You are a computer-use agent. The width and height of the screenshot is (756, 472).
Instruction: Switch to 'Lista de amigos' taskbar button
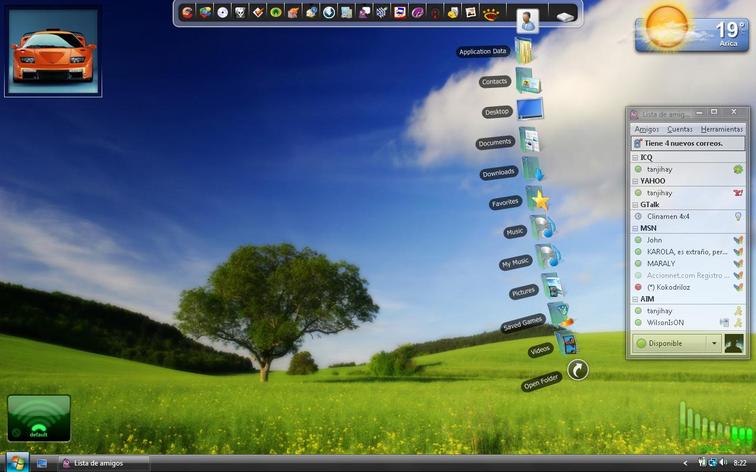[104, 463]
